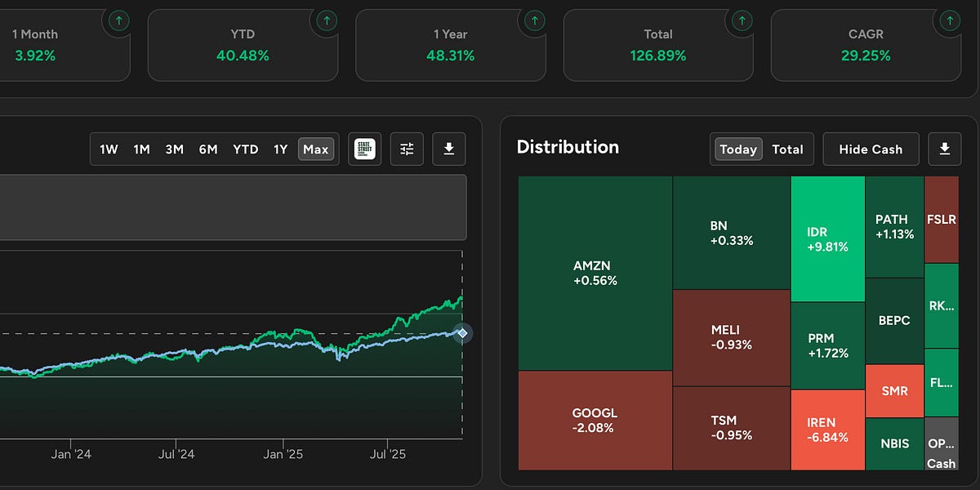Select the 1W time range
980x490 pixels.
pos(109,149)
